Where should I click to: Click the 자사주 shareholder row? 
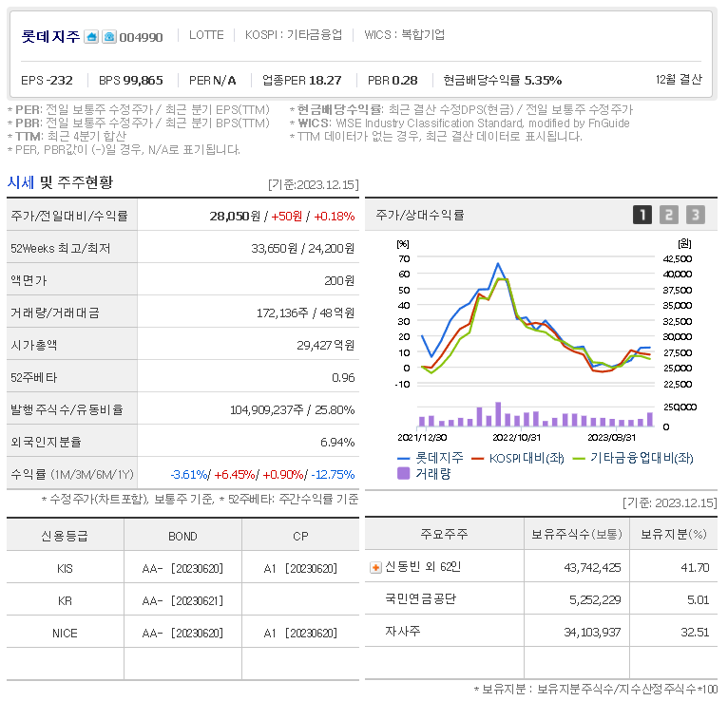541,632
